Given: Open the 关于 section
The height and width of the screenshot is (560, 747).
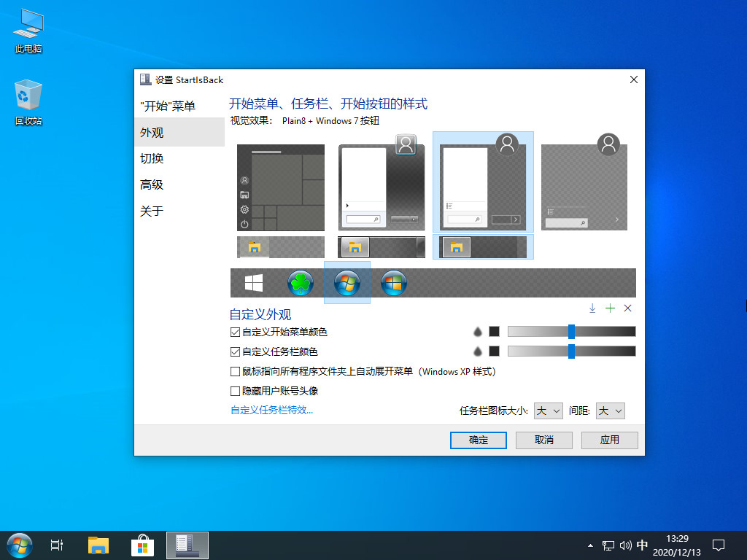Looking at the screenshot, I should tap(151, 211).
